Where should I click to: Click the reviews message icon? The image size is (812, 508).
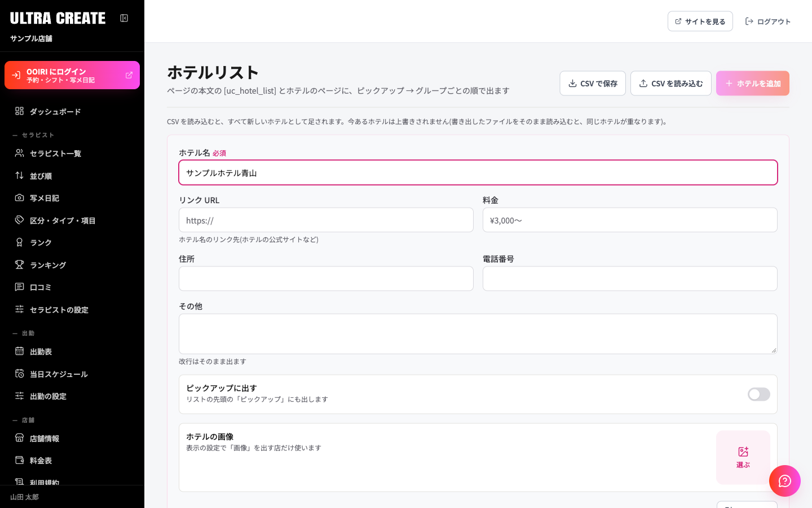19,287
